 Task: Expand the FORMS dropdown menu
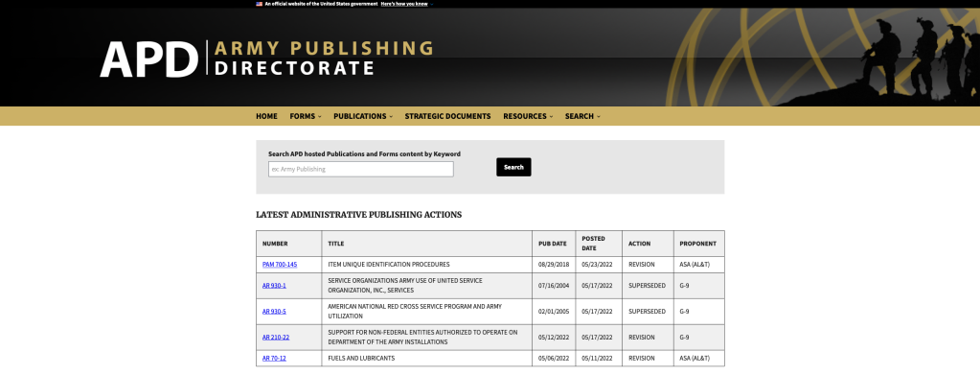(x=305, y=116)
